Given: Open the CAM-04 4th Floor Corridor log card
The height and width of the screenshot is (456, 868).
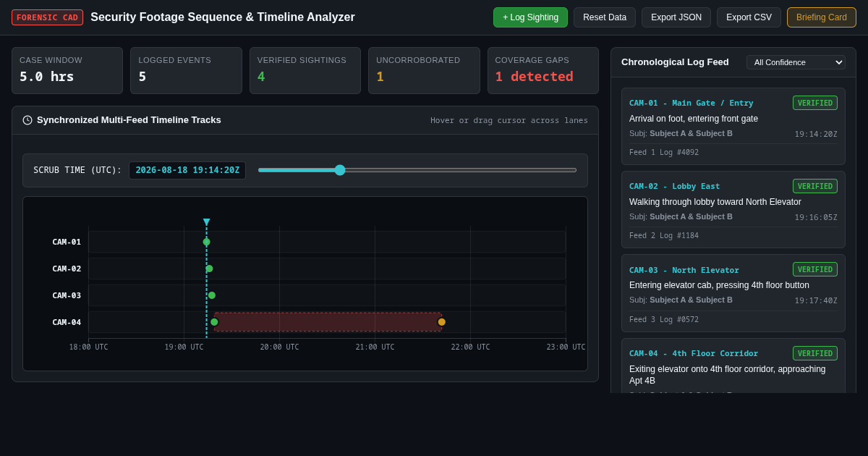Looking at the screenshot, I should (x=733, y=366).
